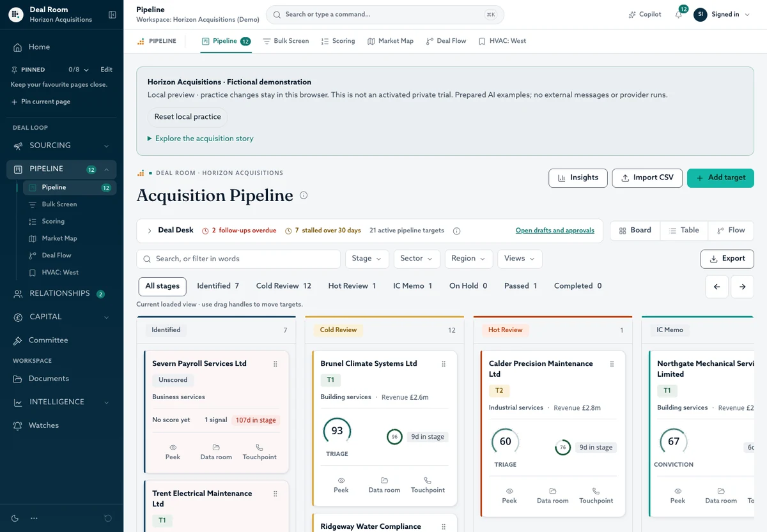
Task: Open Data room for Severn Payroll Services
Action: tap(216, 452)
